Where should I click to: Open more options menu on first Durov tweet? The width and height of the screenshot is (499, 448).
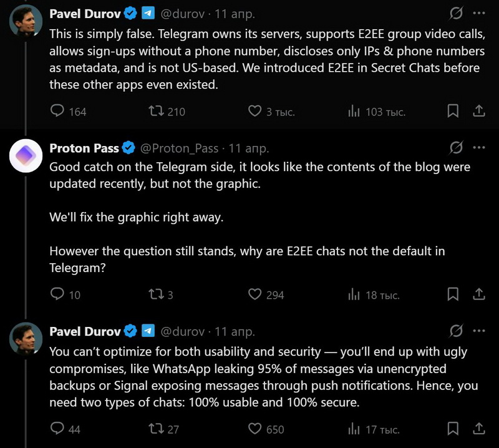pyautogui.click(x=479, y=12)
